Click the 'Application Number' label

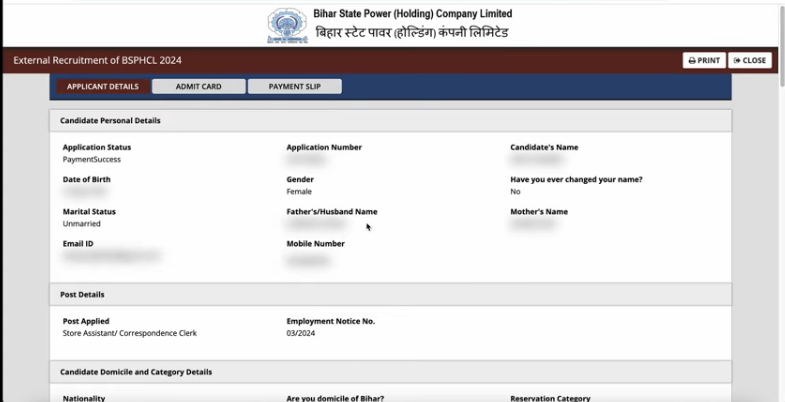click(x=324, y=148)
